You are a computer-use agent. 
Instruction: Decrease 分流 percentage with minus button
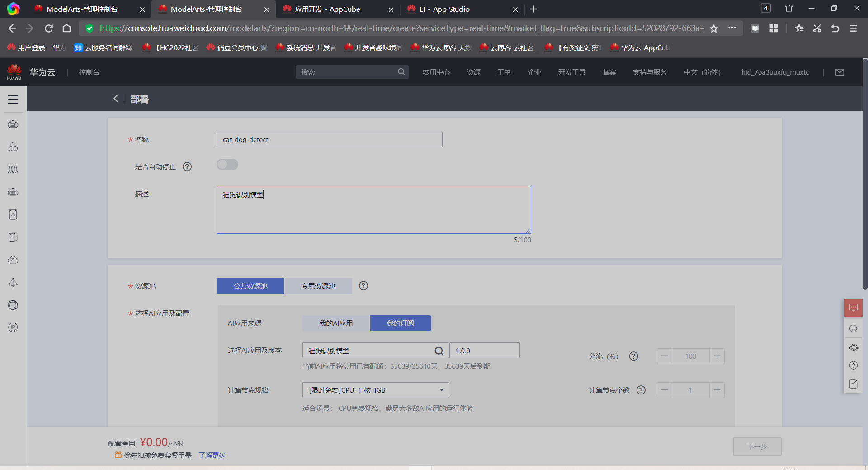coord(665,356)
